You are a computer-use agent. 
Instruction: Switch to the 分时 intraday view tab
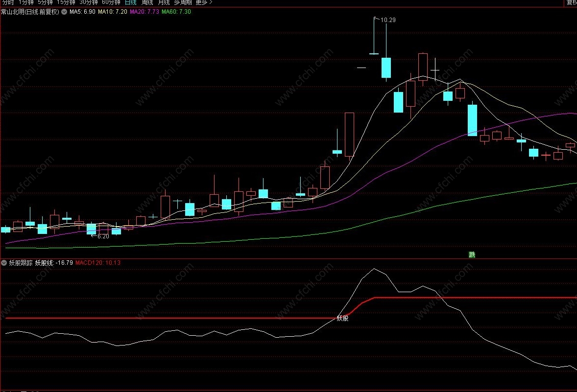click(8, 2)
